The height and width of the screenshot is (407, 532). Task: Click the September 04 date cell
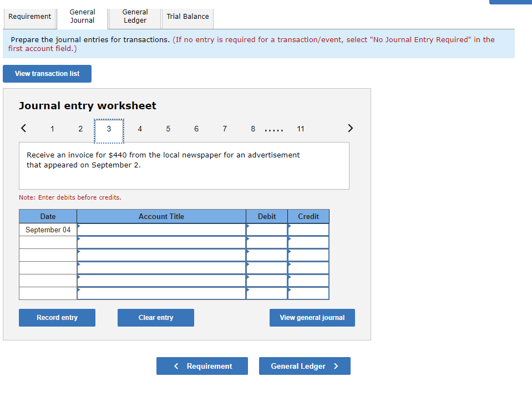tap(48, 230)
